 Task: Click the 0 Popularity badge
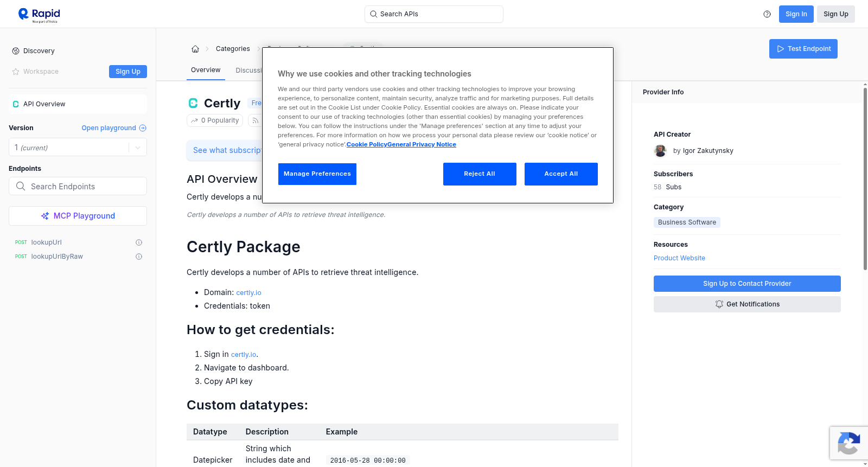point(215,120)
